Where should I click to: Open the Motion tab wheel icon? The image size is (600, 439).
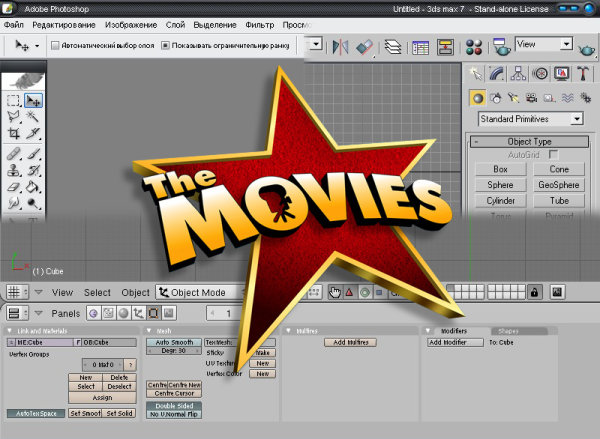(540, 73)
